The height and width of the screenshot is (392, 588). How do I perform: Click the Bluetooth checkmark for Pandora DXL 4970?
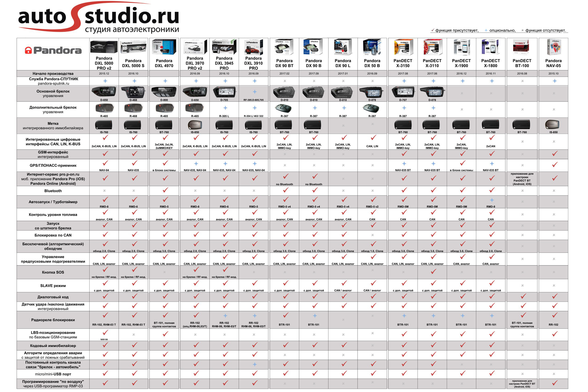click(x=165, y=190)
